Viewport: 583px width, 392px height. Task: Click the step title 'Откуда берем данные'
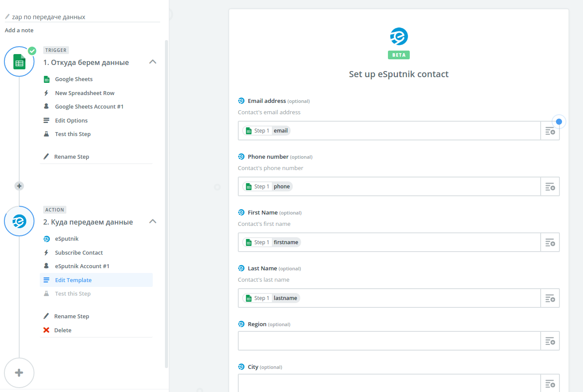coord(90,62)
